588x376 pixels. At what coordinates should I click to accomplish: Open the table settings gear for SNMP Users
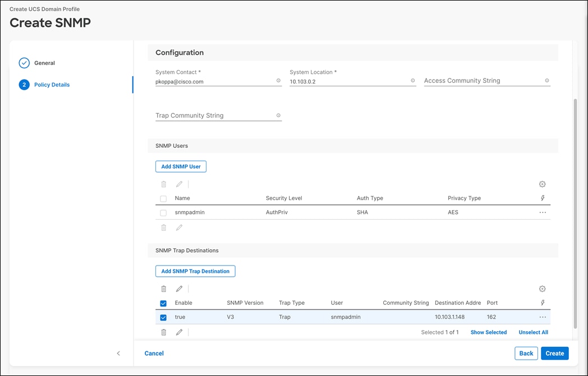coord(542,184)
